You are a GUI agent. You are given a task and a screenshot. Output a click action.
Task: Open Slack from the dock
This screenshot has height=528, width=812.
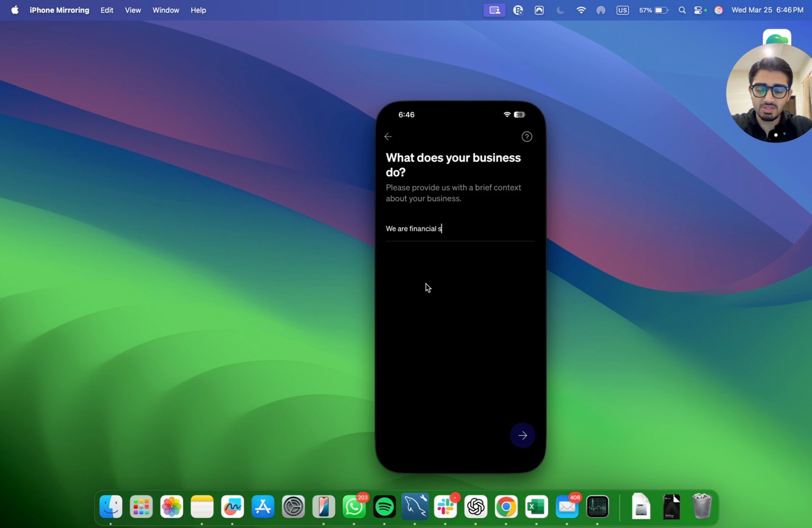click(x=445, y=507)
